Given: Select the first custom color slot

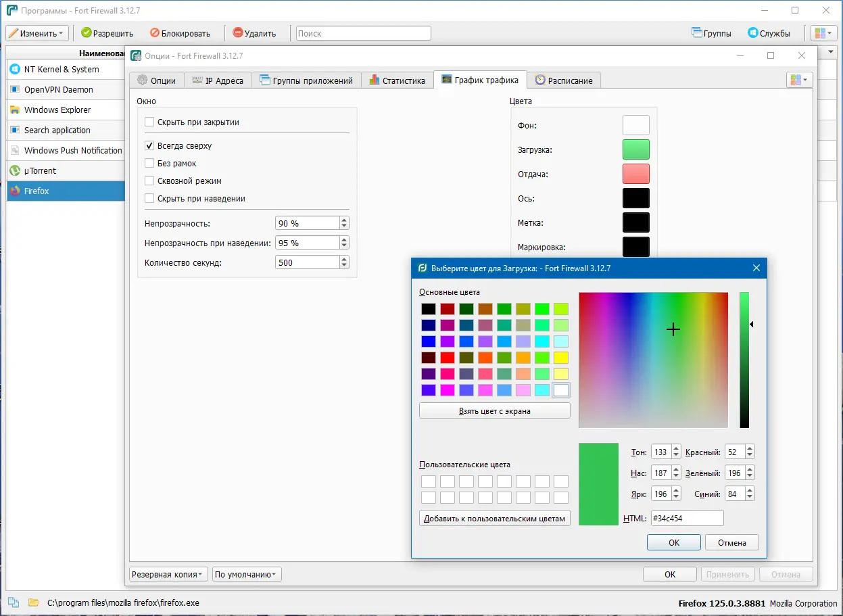Looking at the screenshot, I should 429,481.
